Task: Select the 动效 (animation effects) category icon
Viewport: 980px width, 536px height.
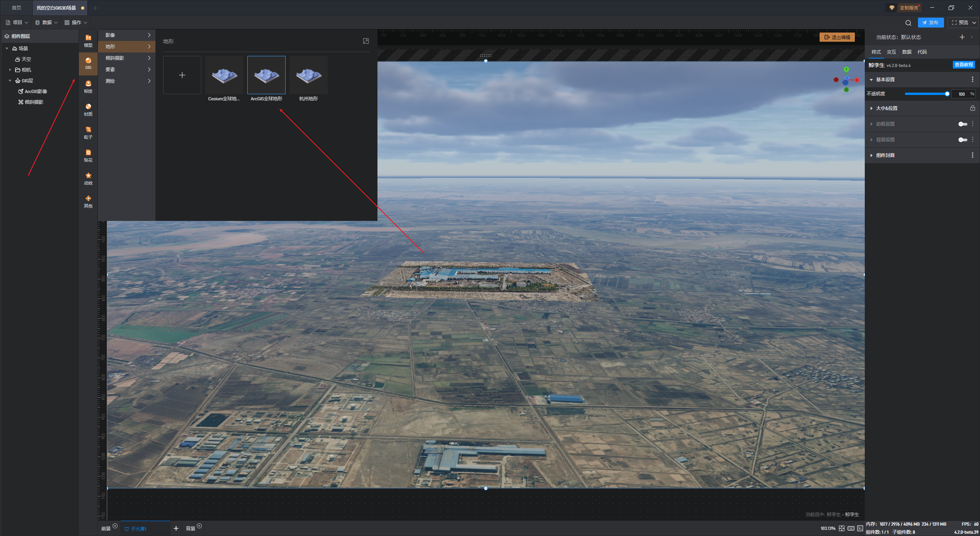Action: pos(88,178)
